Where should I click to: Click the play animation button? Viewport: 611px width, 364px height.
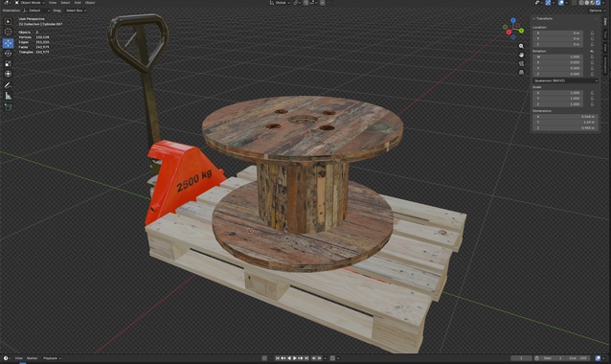click(x=295, y=358)
